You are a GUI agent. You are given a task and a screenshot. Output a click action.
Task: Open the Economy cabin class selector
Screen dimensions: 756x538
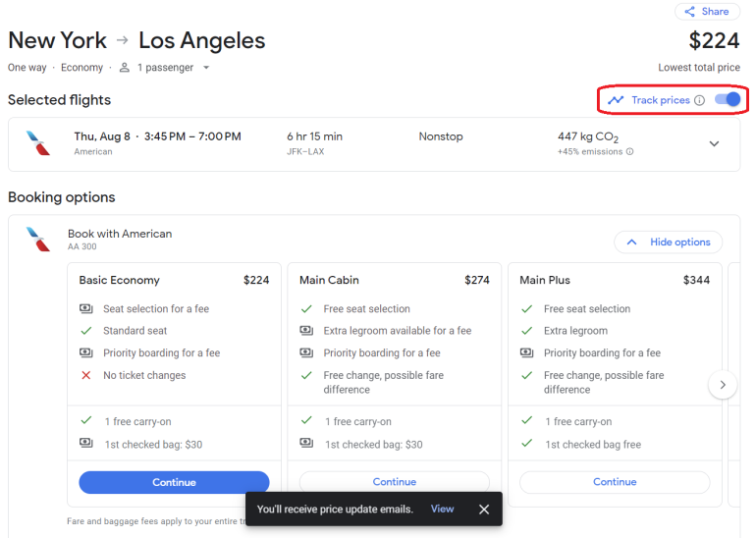pos(81,68)
